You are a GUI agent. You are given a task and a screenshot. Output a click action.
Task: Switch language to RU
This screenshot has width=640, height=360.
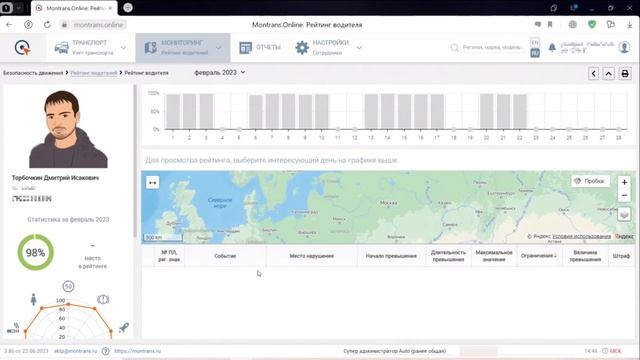tap(535, 53)
